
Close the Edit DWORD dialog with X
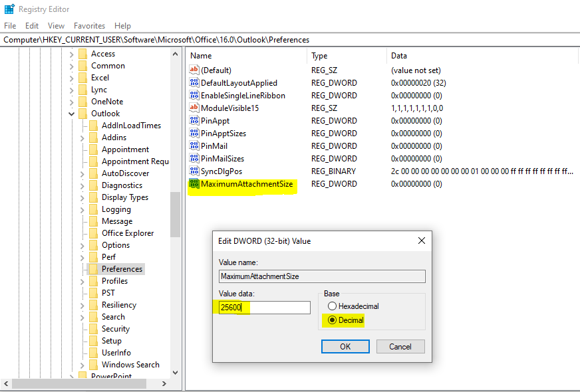pyautogui.click(x=421, y=241)
